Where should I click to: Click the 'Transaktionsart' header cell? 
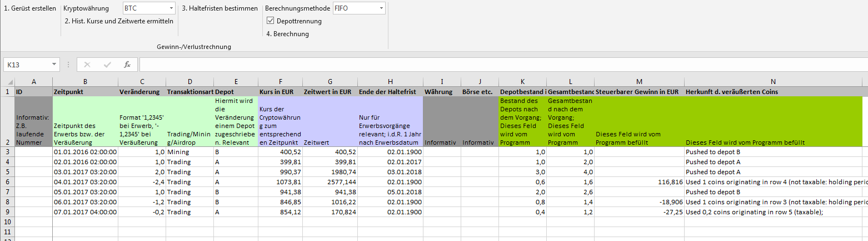tap(189, 91)
